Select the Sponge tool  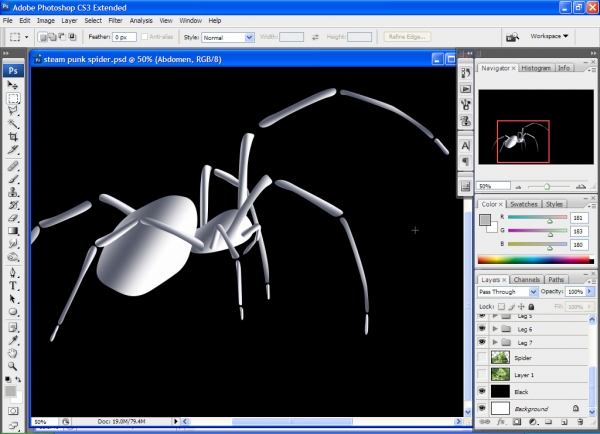pyautogui.click(x=13, y=256)
